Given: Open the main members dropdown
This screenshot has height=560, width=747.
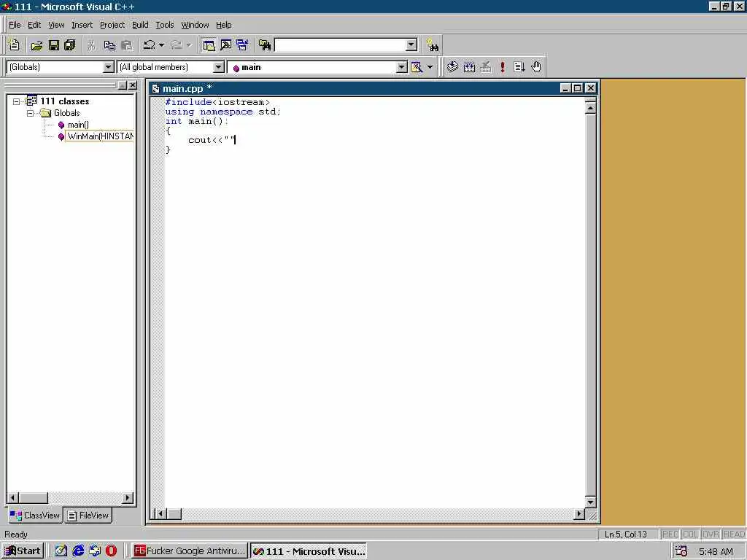Looking at the screenshot, I should tap(402, 67).
